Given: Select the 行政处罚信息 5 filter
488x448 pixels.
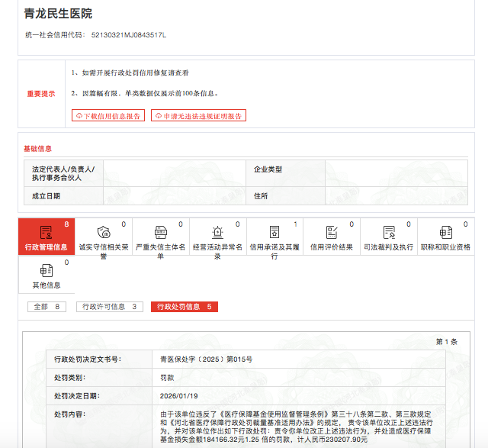Looking at the screenshot, I should point(184,307).
